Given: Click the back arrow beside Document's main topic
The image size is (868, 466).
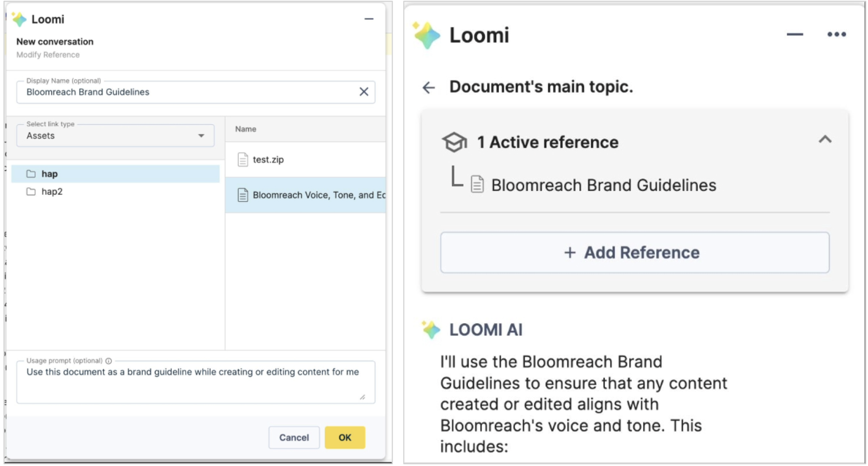Looking at the screenshot, I should tap(428, 88).
